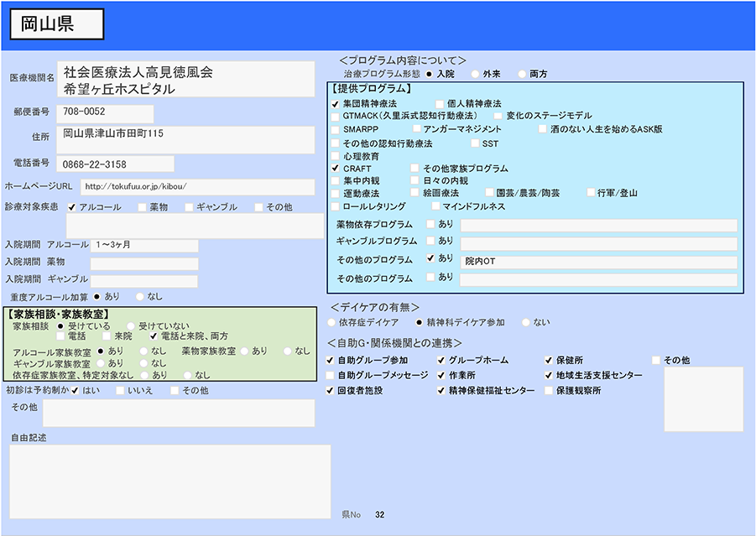The width and height of the screenshot is (756, 536).
Task: Check the 薬物 checkbox under 診療対象疾患
Action: coord(143,207)
